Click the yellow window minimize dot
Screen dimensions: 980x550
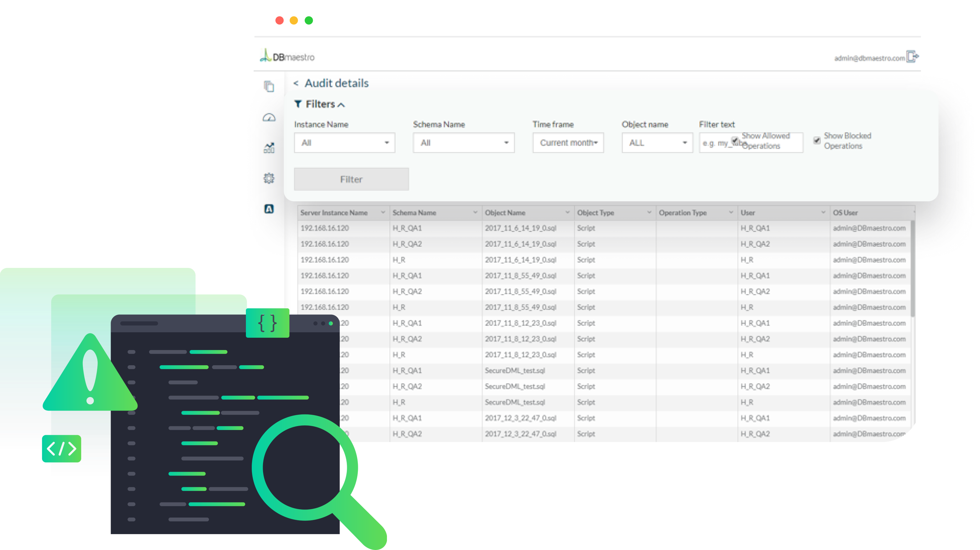point(294,20)
